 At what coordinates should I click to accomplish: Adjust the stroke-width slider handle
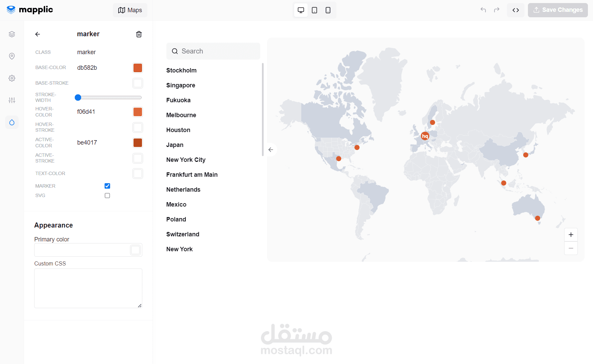coord(78,98)
